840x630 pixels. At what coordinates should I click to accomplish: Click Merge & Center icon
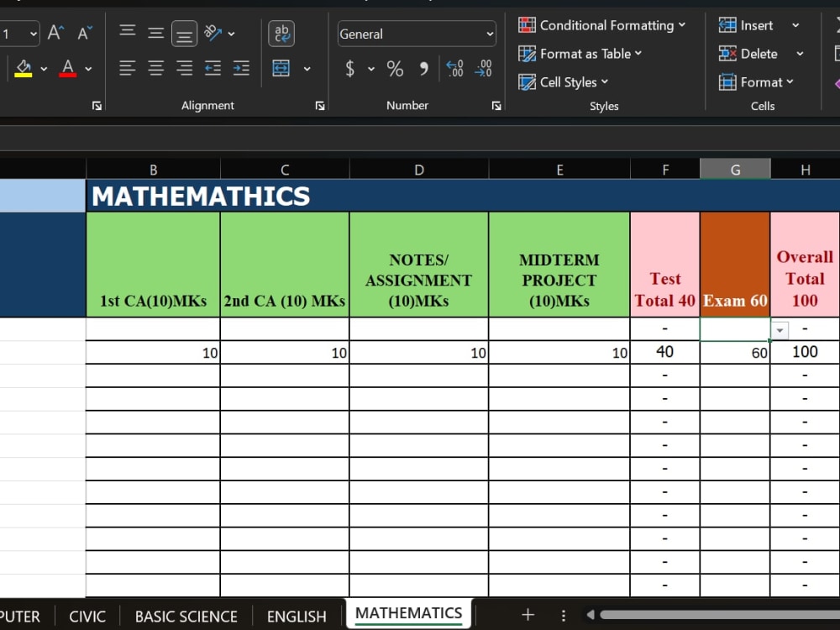coord(281,68)
